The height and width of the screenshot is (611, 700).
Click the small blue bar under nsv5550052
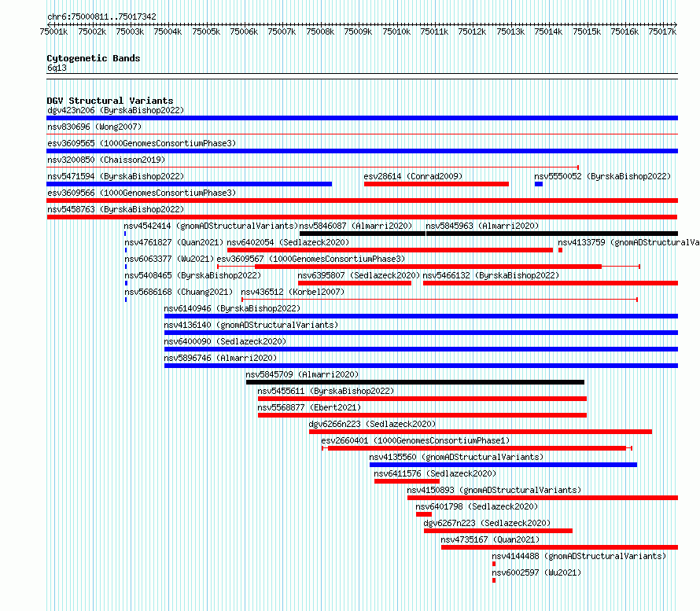pos(539,184)
